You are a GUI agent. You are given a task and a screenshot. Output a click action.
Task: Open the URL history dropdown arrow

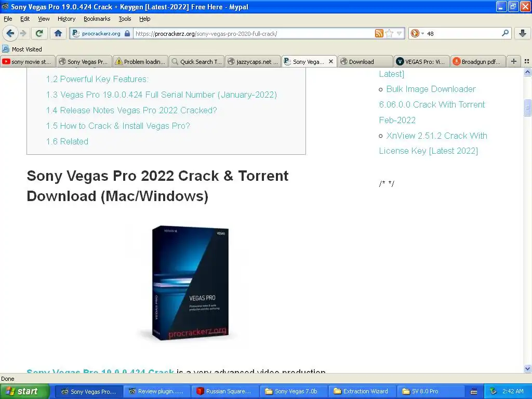pyautogui.click(x=400, y=33)
